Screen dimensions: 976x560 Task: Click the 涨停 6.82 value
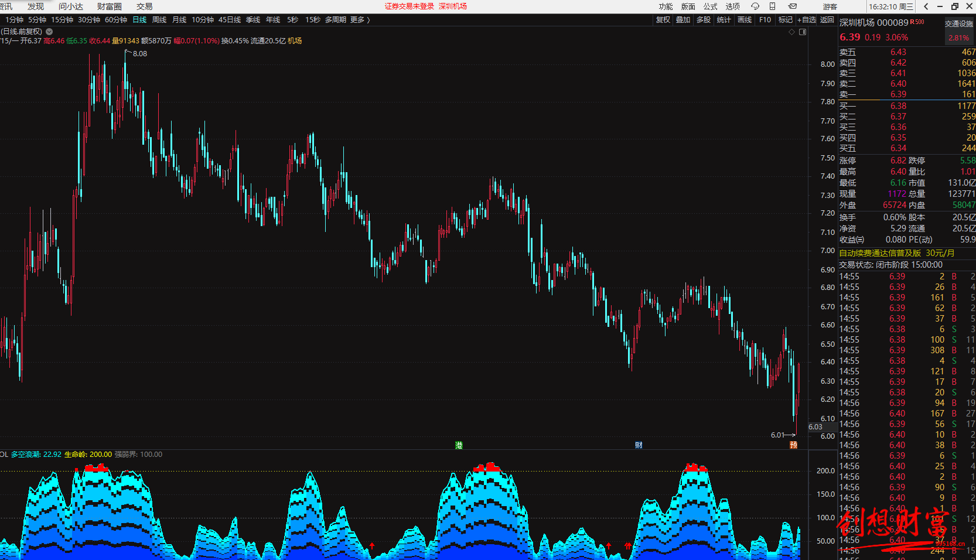coord(898,161)
